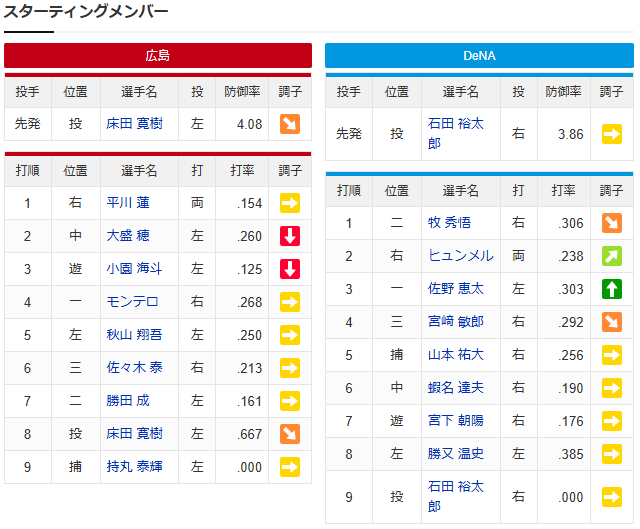The height and width of the screenshot is (529, 640).
Task: Click batting average .190
Action: pyautogui.click(x=571, y=388)
